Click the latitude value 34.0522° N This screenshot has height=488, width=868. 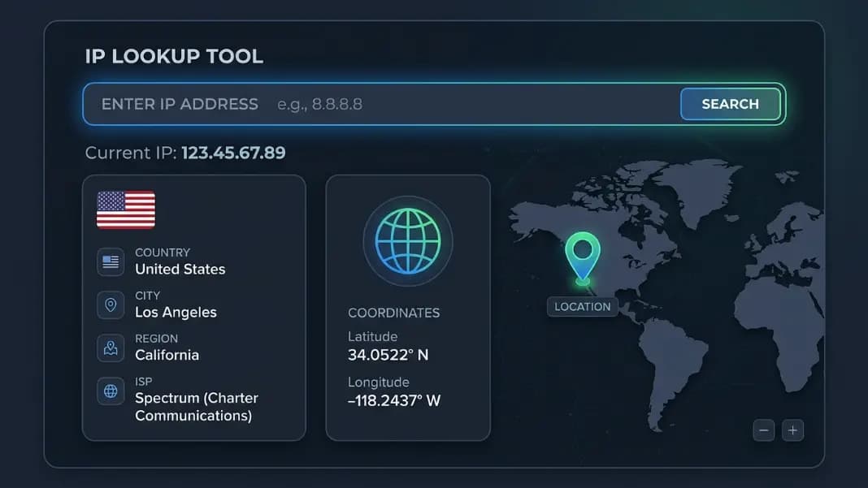click(x=388, y=355)
